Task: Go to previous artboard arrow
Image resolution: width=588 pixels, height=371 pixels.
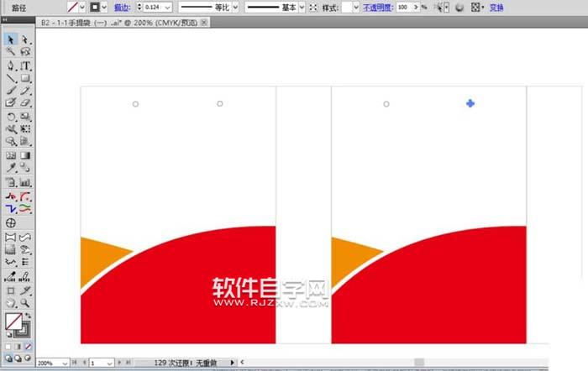Action: coord(84,363)
